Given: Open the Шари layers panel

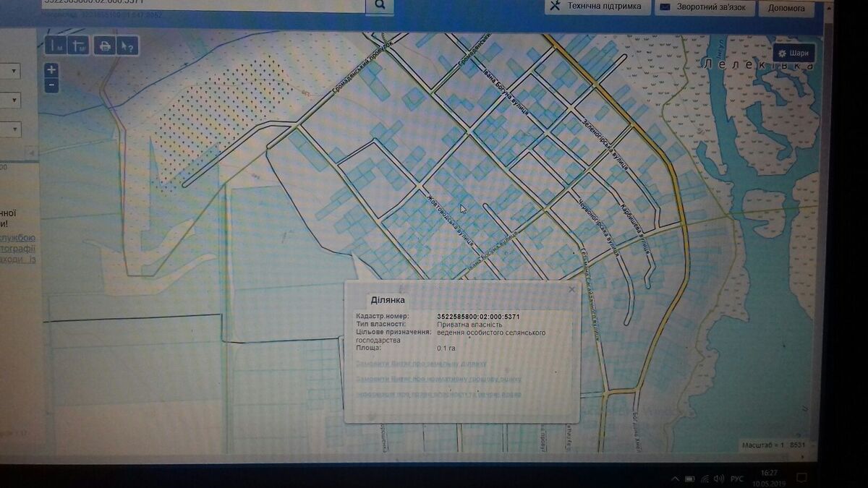Looking at the screenshot, I should 793,53.
